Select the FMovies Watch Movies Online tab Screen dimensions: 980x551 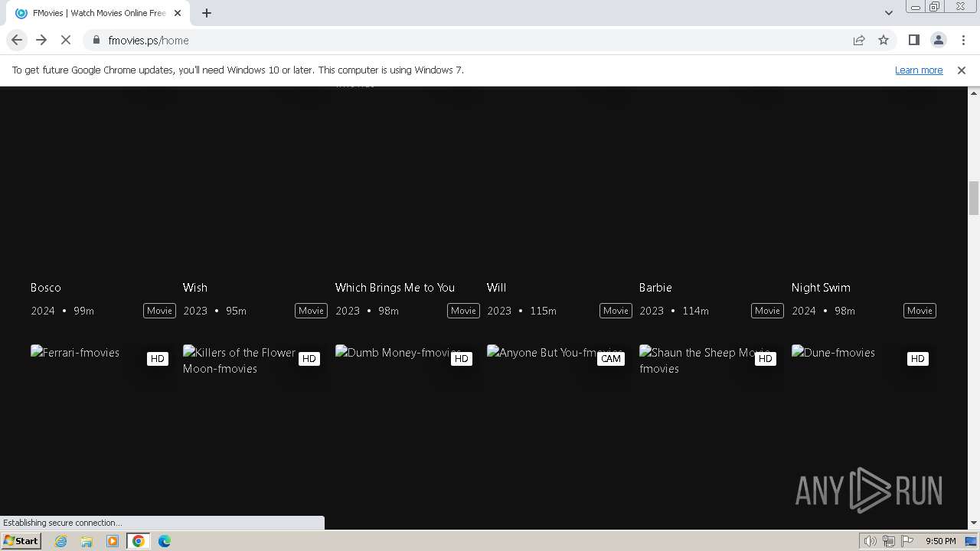coord(98,13)
